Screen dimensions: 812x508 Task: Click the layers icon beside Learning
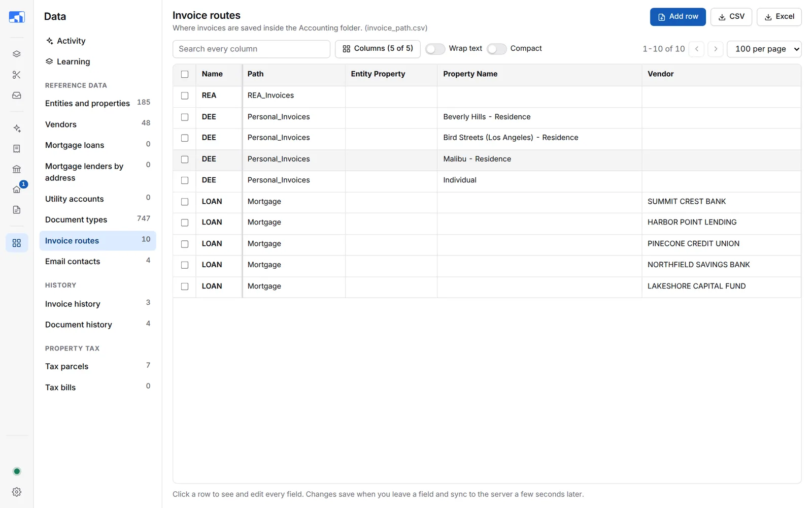pos(49,61)
